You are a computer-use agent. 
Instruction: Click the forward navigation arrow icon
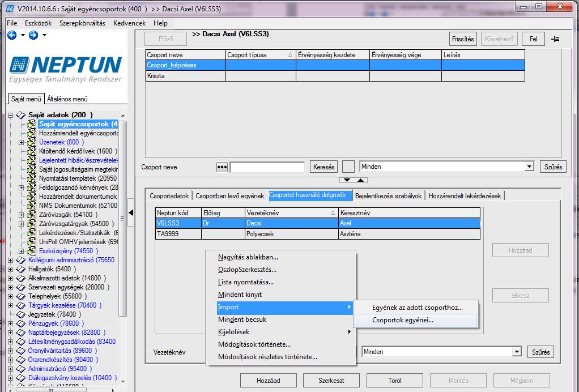(x=33, y=35)
